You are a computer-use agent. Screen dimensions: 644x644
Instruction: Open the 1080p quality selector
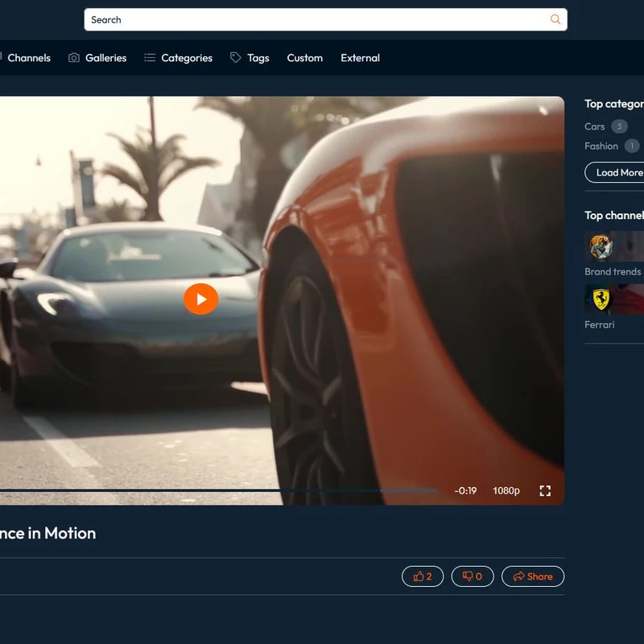point(506,491)
